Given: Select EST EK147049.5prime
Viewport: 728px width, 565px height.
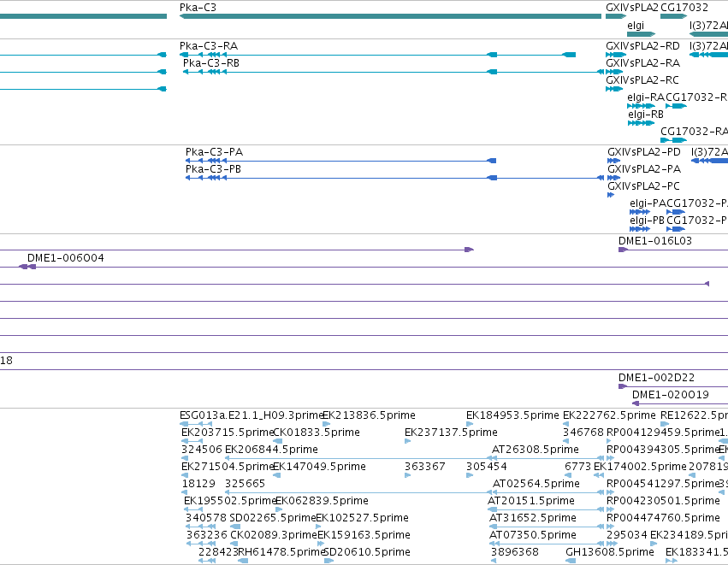Looking at the screenshot, I should (319, 467).
